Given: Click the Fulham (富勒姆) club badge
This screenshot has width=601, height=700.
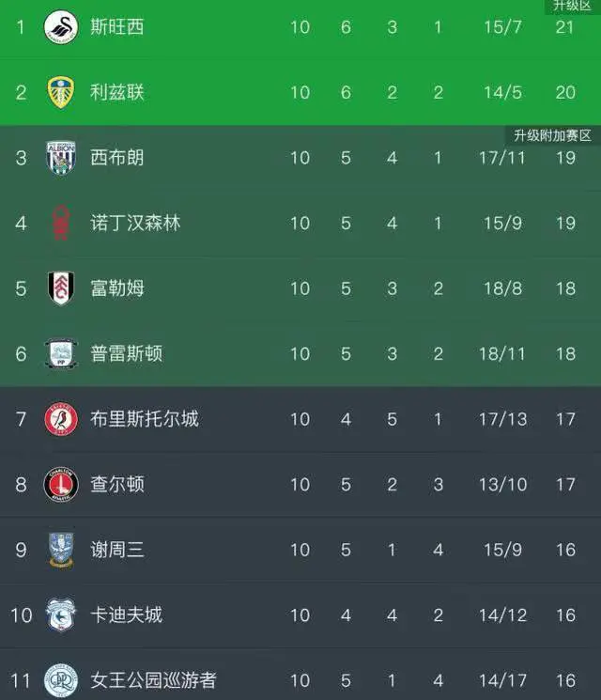Looking at the screenshot, I should click(x=60, y=288).
